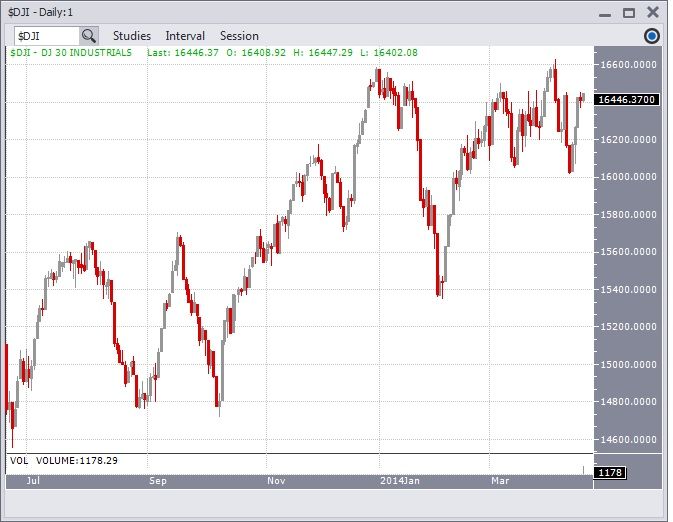The height and width of the screenshot is (522, 673).
Task: Maximize the $DJI chart window
Action: point(629,13)
